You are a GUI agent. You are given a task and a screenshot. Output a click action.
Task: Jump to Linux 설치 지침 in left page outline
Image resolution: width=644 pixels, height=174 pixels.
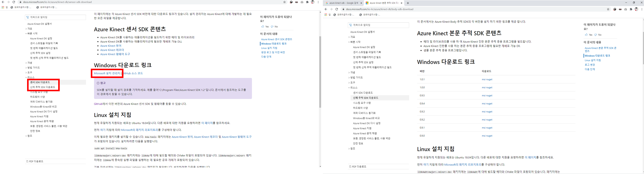(x=269, y=48)
